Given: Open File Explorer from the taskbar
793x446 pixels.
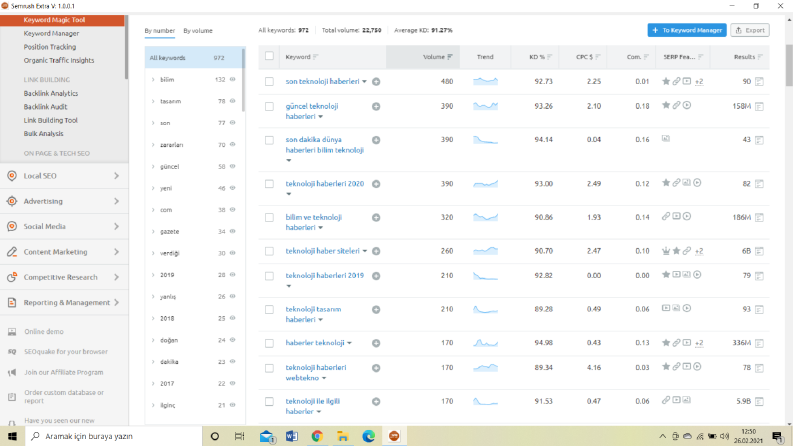Looking at the screenshot, I should pyautogui.click(x=343, y=436).
